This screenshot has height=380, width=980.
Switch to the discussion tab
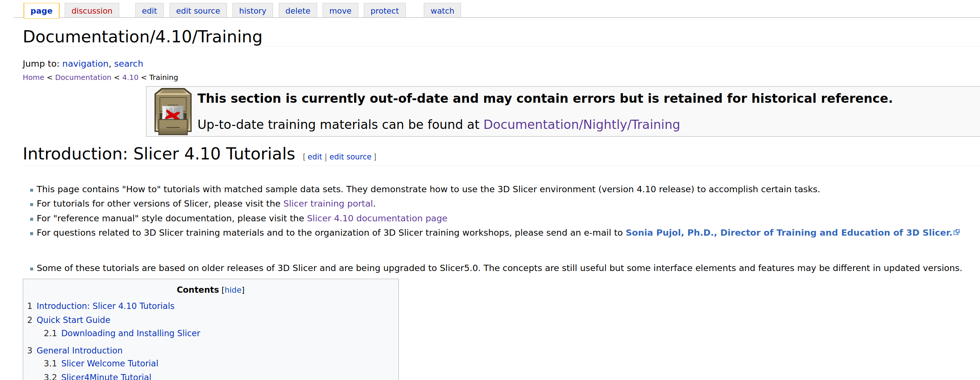[92, 10]
